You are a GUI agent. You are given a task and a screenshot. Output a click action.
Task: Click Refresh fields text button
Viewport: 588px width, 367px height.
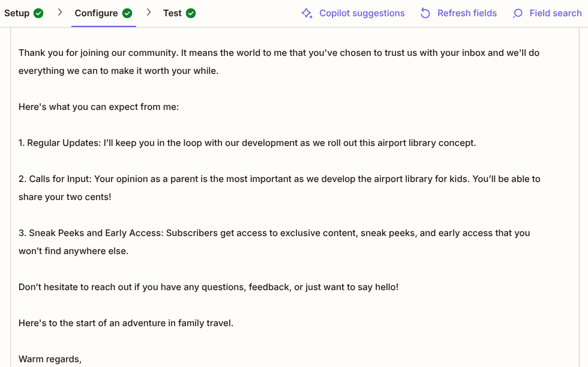[x=467, y=13]
